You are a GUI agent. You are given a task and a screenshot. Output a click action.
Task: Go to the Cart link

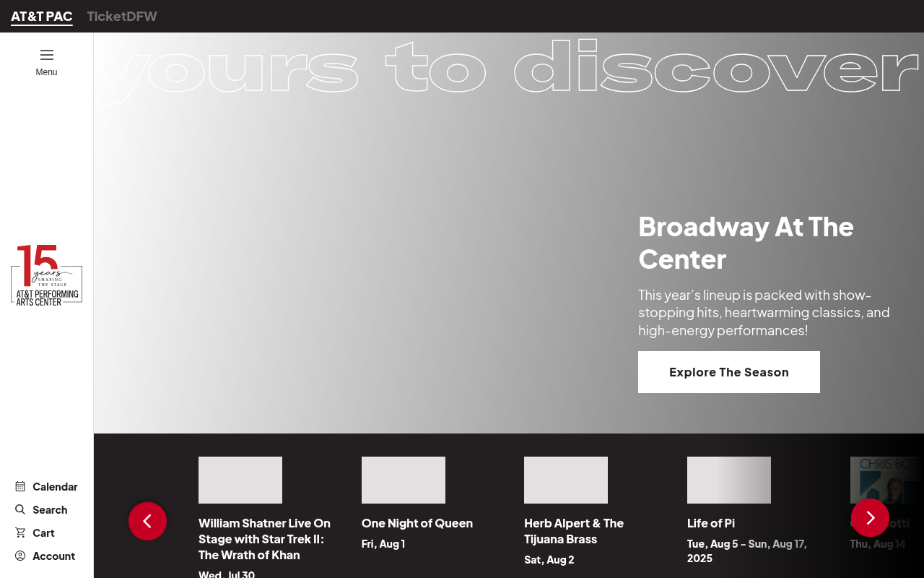(x=43, y=532)
